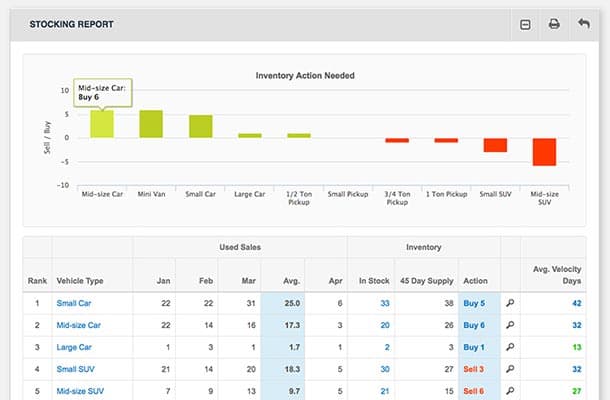610x400 pixels.
Task: Select the Small SUV red chart bar
Action: click(495, 145)
